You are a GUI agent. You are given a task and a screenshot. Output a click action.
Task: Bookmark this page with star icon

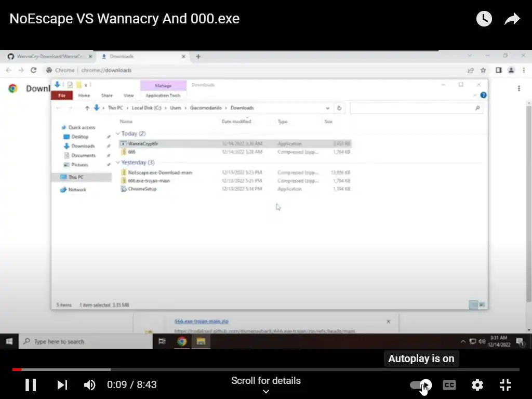[x=483, y=70]
